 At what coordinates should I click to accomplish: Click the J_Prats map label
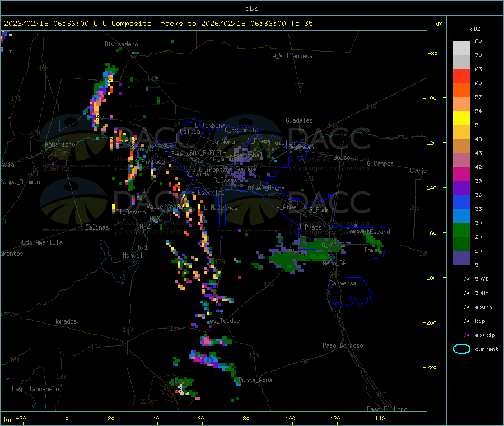click(310, 227)
